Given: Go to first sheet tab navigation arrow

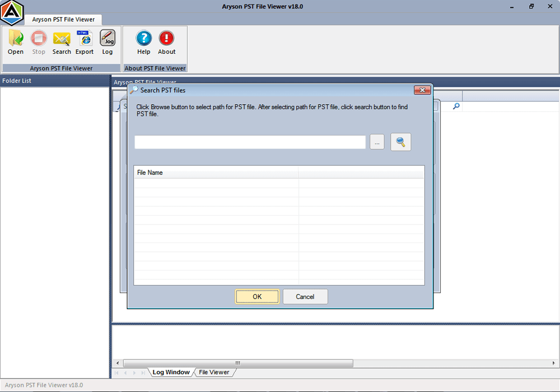Looking at the screenshot, I should (x=117, y=373).
